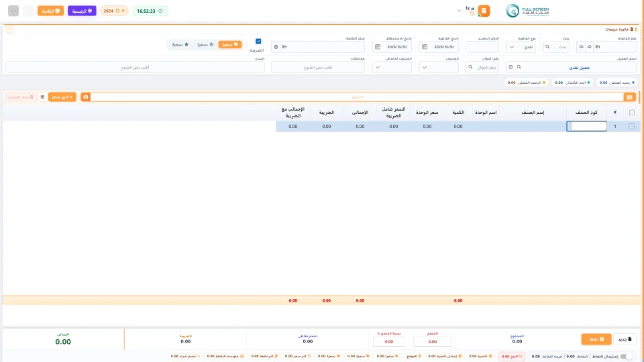Click the ملاحظات notes text field
The height and width of the screenshot is (362, 644).
click(318, 67)
